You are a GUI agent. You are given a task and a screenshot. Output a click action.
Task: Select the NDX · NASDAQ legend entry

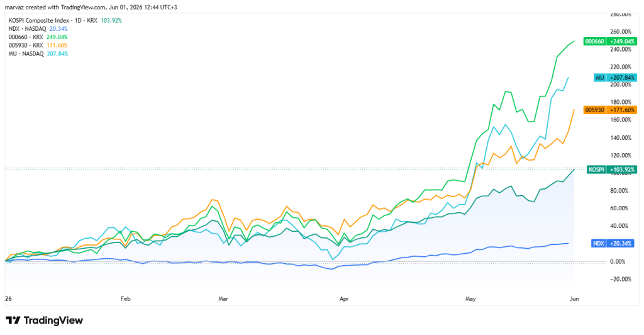pyautogui.click(x=38, y=29)
